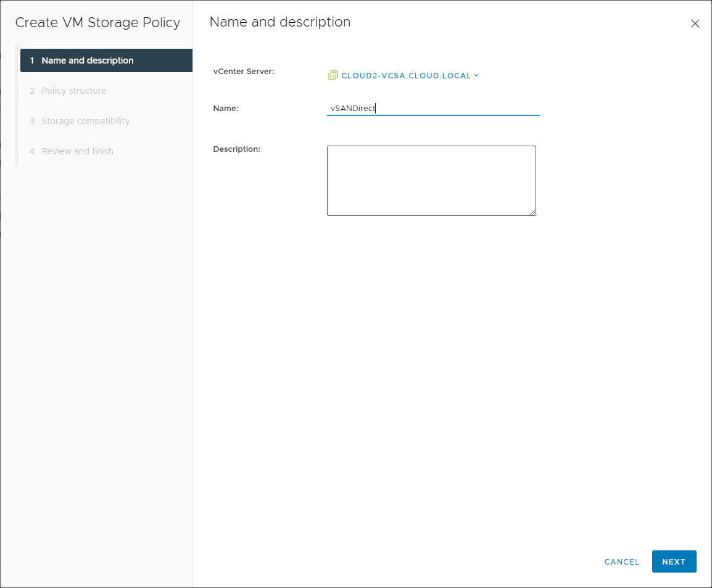Image resolution: width=712 pixels, height=588 pixels.
Task: Select the Name and description wizard step
Action: [87, 60]
